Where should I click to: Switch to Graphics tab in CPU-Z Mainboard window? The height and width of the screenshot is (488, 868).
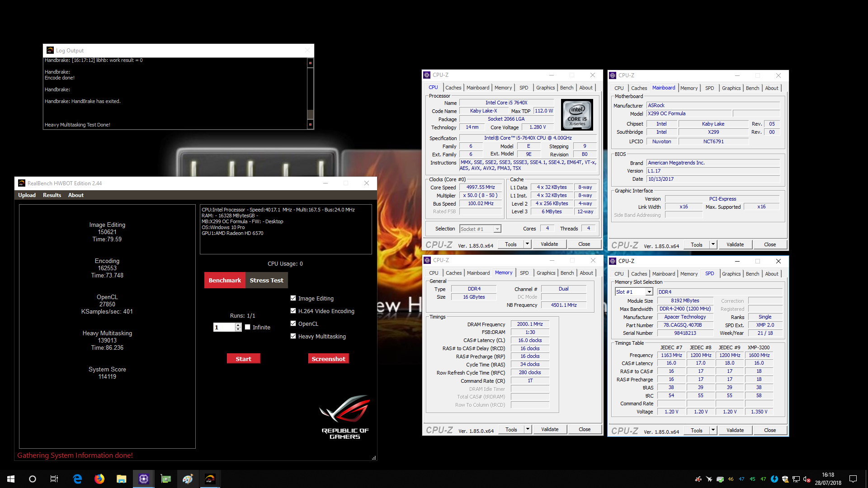coord(731,88)
